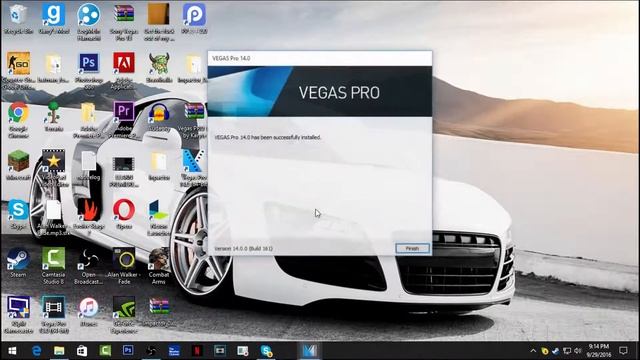The image size is (640, 360).
Task: Open the Action Center notifications icon
Action: point(623,351)
